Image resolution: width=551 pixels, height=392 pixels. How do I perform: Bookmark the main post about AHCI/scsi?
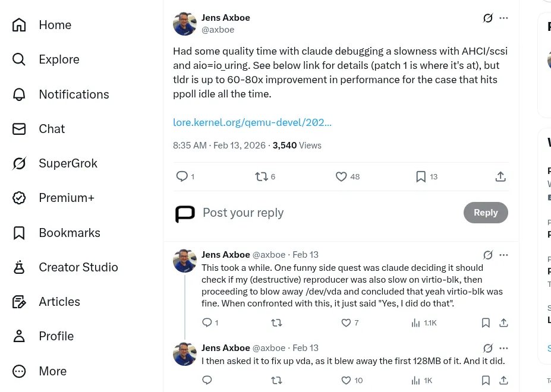point(421,176)
